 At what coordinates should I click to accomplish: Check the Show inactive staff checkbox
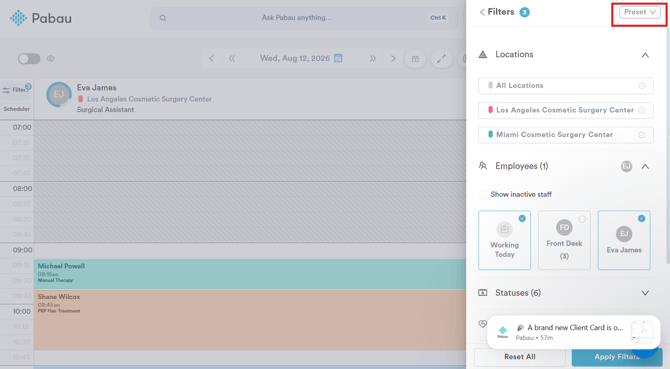482,194
